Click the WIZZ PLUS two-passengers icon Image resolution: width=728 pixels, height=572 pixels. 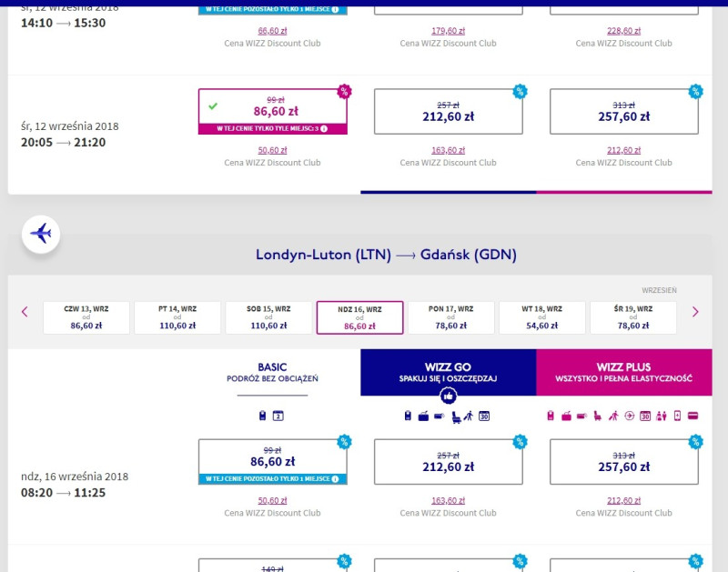[662, 416]
